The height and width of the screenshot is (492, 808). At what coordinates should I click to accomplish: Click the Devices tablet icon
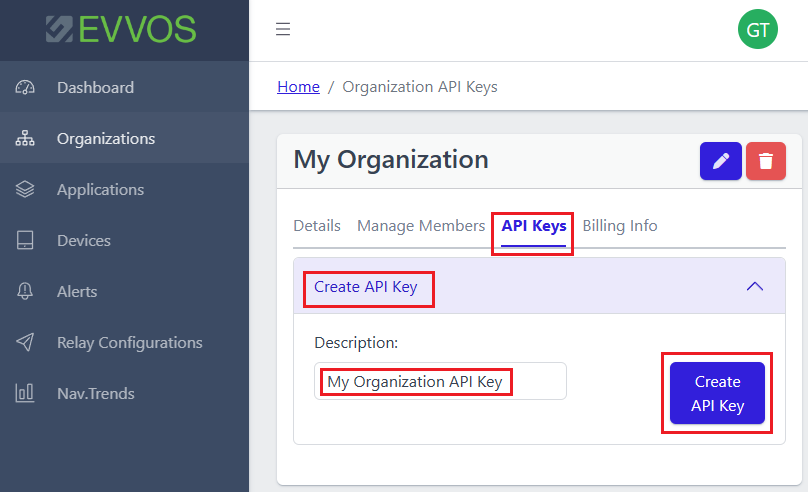[25, 241]
